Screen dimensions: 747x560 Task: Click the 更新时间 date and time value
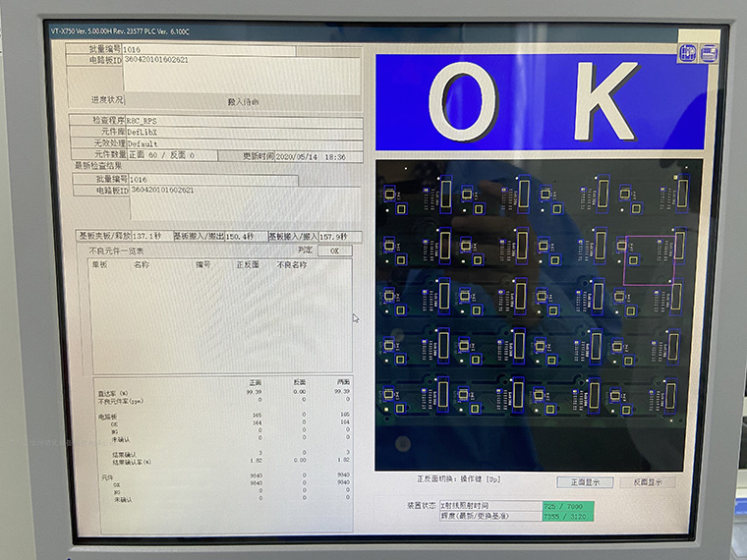tap(312, 156)
